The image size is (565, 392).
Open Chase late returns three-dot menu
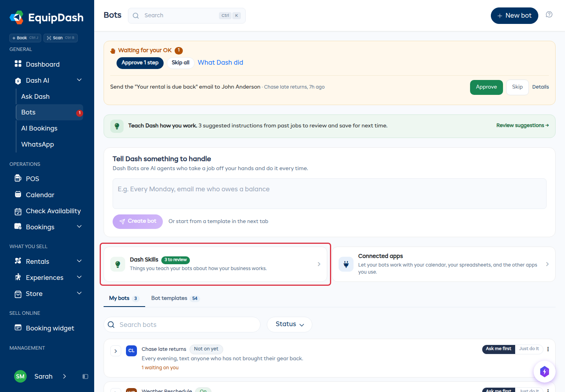point(548,349)
